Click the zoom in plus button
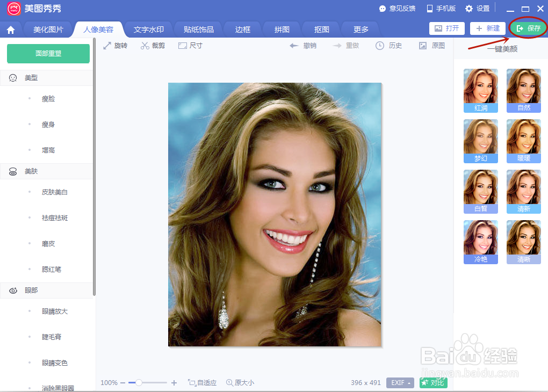Viewport: 548px width, 392px height. pos(174,383)
